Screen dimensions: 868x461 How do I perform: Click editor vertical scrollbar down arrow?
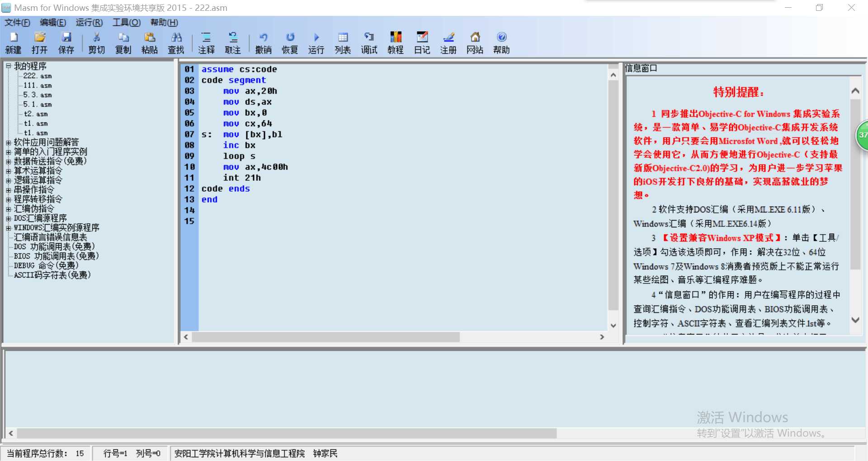coord(613,325)
